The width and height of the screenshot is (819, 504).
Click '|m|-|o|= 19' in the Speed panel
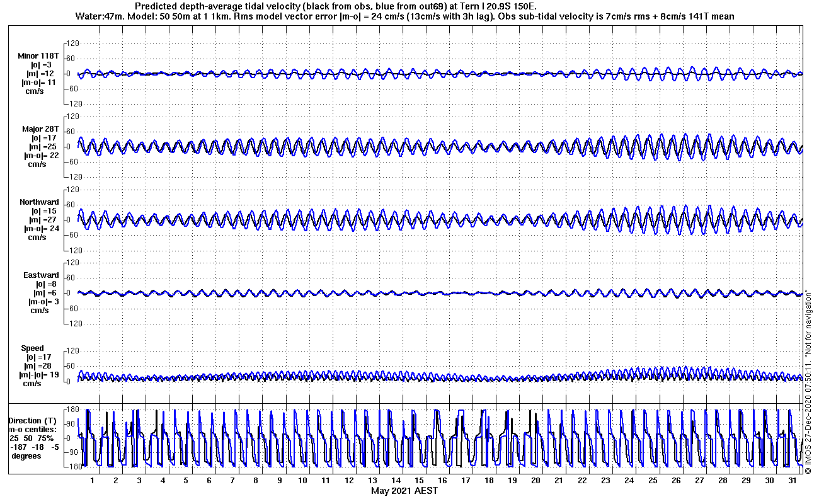(40, 375)
